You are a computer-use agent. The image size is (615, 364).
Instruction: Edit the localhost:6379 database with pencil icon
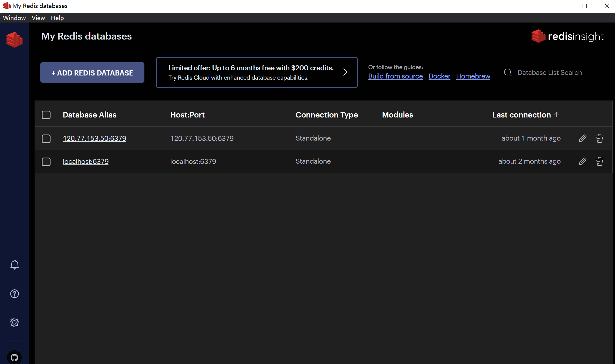point(582,161)
